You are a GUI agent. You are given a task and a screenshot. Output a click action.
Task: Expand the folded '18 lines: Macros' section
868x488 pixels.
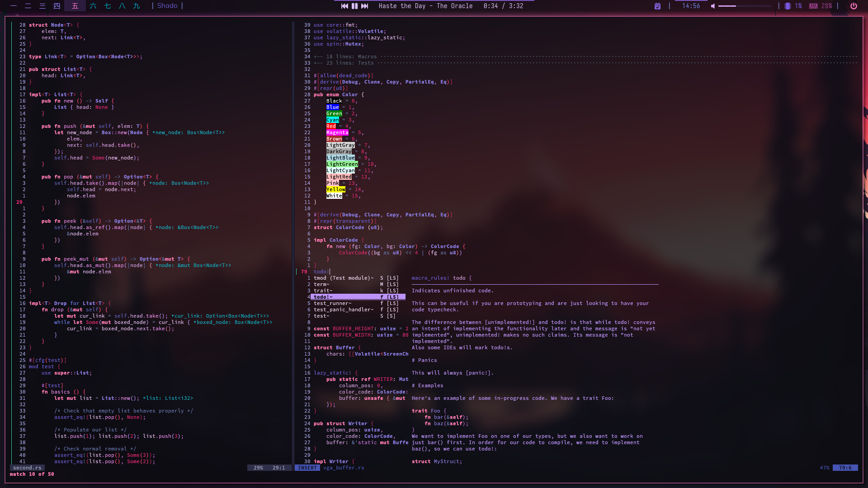pyautogui.click(x=351, y=56)
